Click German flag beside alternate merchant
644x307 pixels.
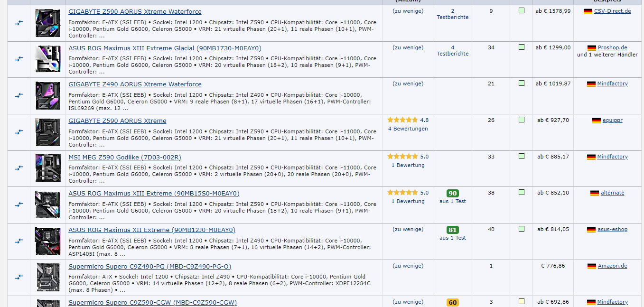pyautogui.click(x=595, y=193)
